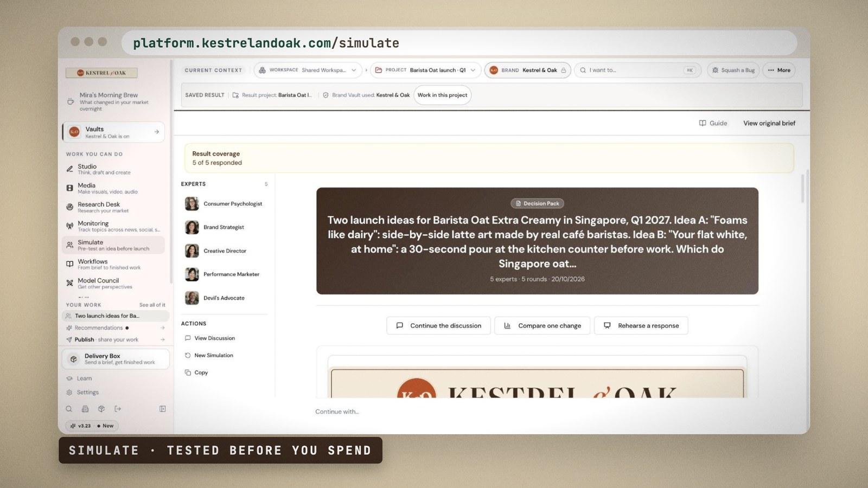The height and width of the screenshot is (488, 868).
Task: Click the box-check icon in sidebar footer
Action: [x=101, y=409]
